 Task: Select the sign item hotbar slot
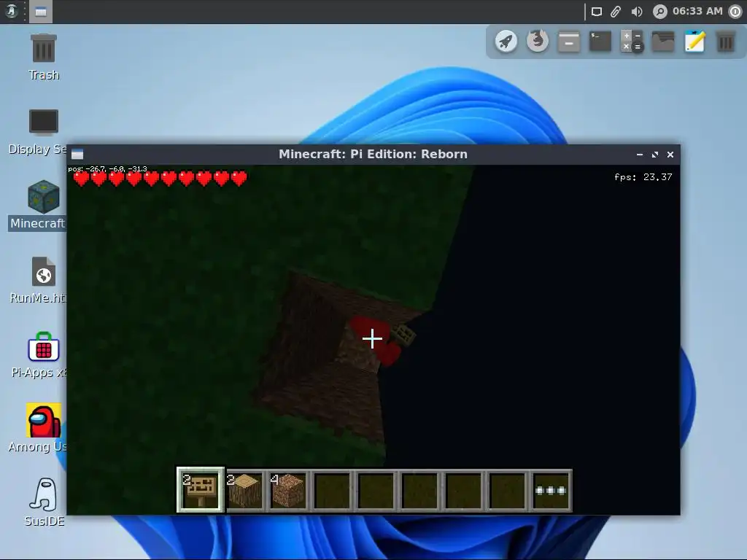[x=201, y=490]
